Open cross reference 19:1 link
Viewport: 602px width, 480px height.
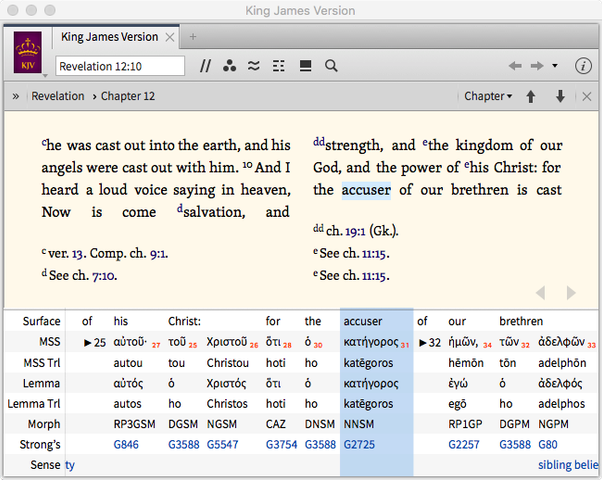(x=355, y=231)
